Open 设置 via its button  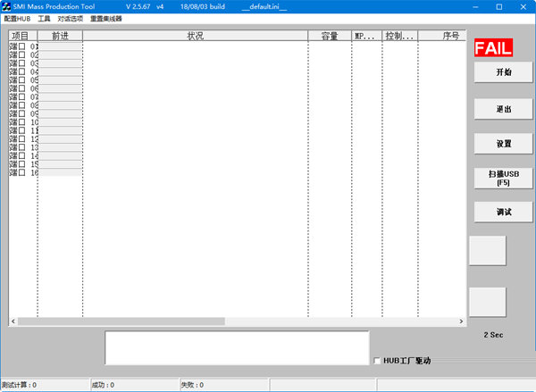503,143
